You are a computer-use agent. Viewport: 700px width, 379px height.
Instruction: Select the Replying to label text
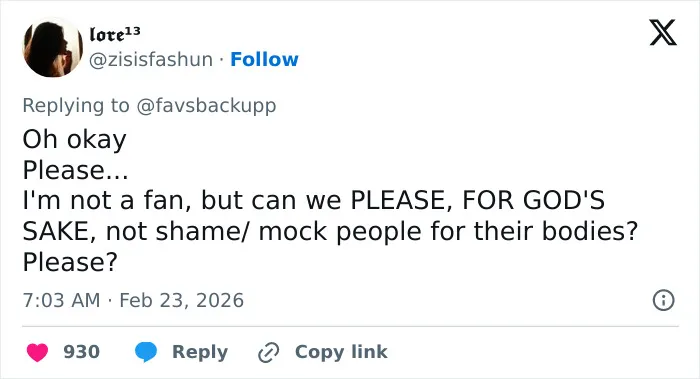click(x=76, y=106)
